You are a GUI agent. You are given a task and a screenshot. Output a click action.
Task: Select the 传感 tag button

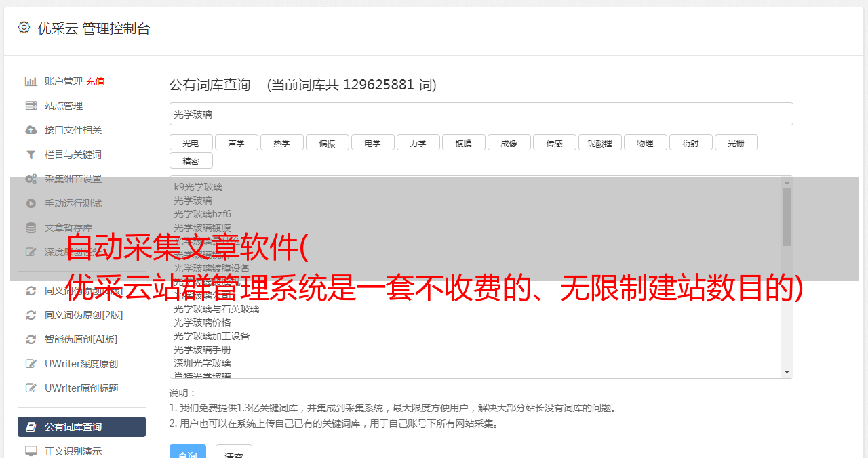click(x=555, y=142)
